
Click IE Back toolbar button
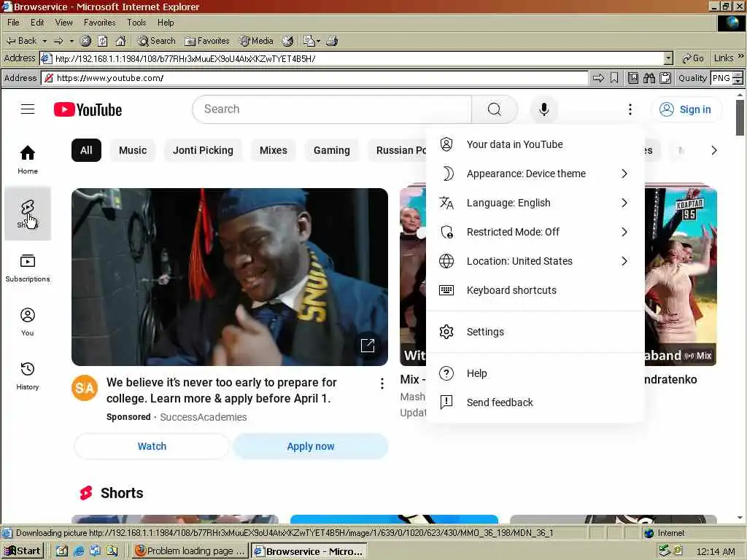click(21, 41)
